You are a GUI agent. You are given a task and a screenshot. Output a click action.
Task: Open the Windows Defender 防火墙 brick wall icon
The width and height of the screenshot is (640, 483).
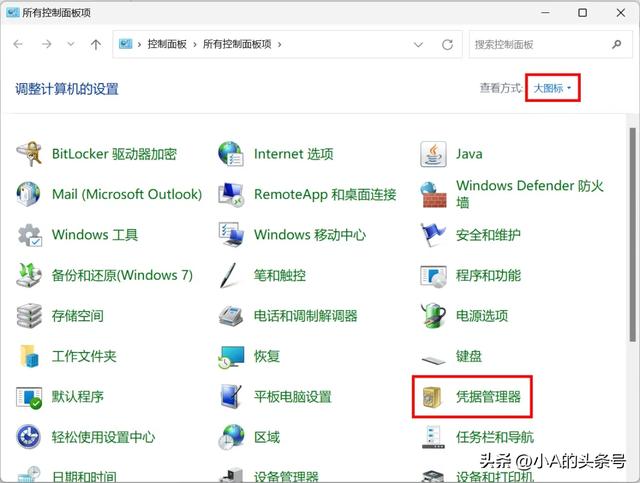433,194
